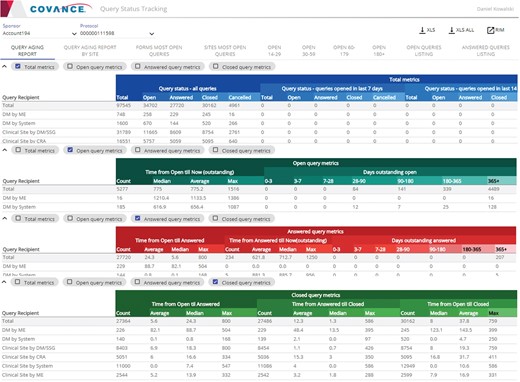
Task: Check Total metrics in second section
Action: pos(18,150)
